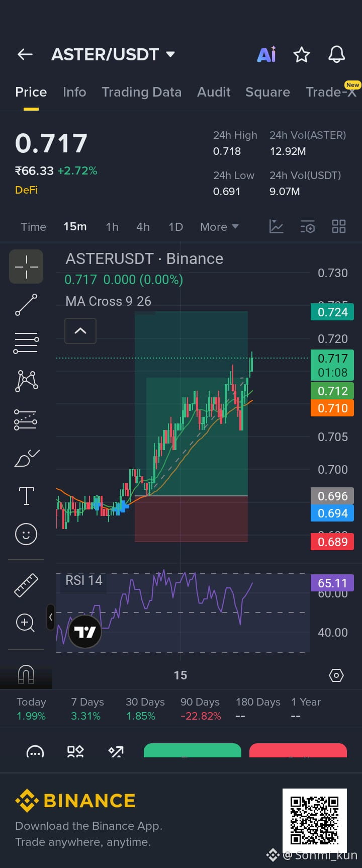The height and width of the screenshot is (868, 362).
Task: Switch to the Info tab
Action: pyautogui.click(x=74, y=92)
